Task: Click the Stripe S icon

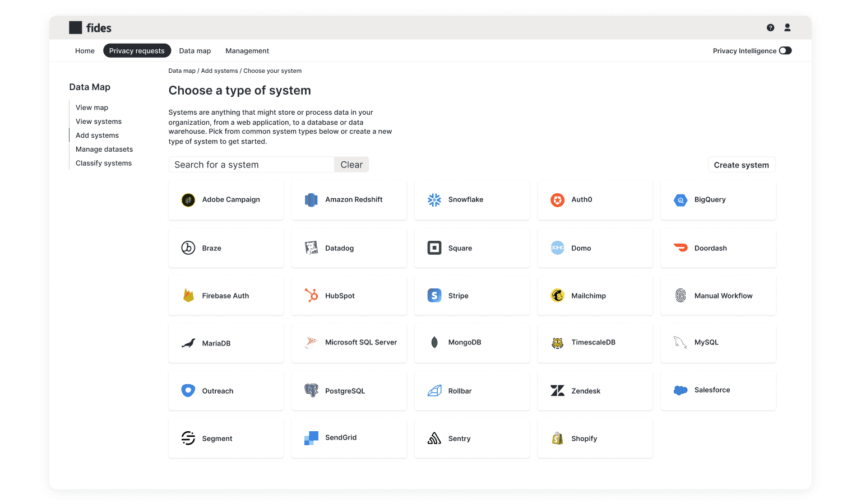Action: (434, 295)
